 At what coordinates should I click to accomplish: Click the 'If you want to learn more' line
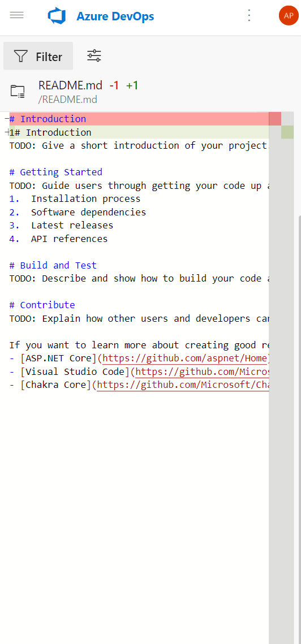click(139, 345)
